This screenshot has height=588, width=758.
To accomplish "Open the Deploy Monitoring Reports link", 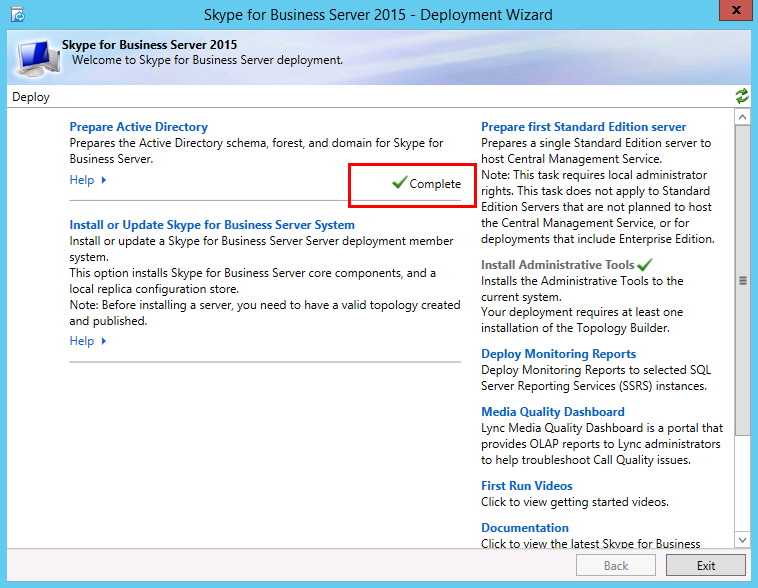I will tap(558, 354).
